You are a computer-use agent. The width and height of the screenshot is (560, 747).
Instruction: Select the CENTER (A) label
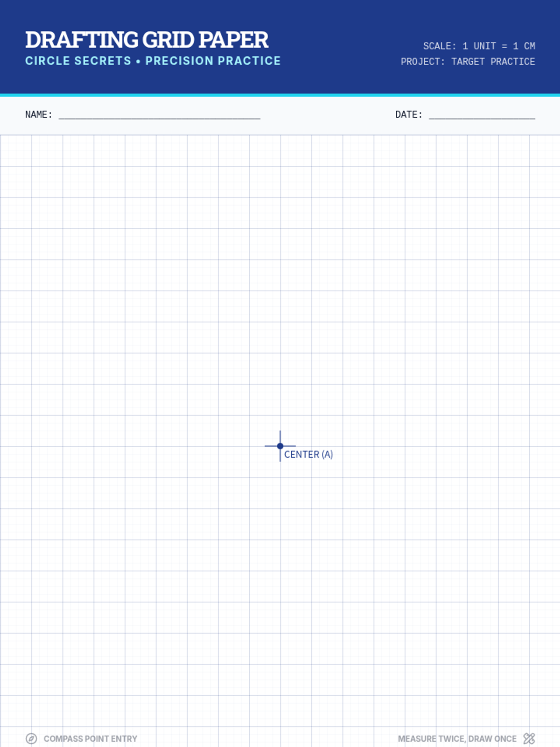point(308,455)
